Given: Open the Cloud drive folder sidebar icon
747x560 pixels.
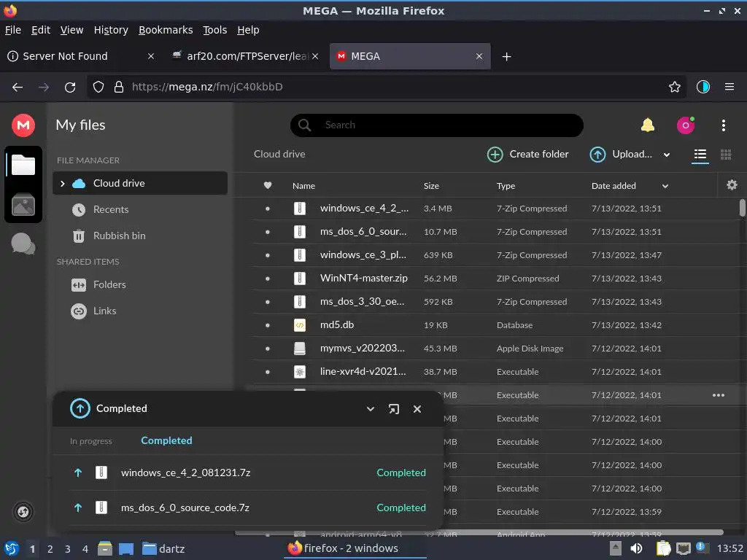Looking at the screenshot, I should tap(23, 165).
